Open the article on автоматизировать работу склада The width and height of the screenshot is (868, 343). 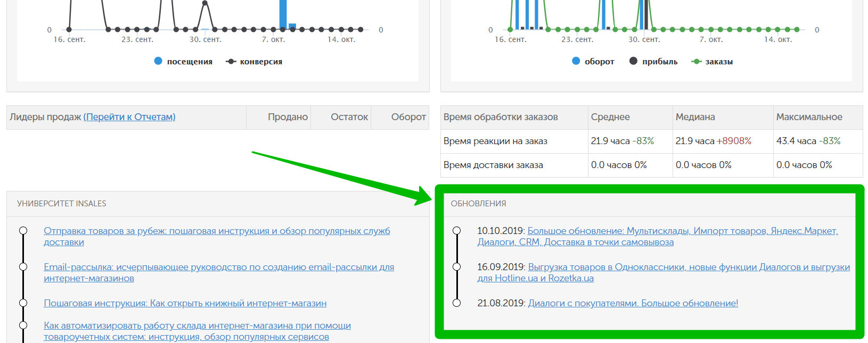click(197, 331)
